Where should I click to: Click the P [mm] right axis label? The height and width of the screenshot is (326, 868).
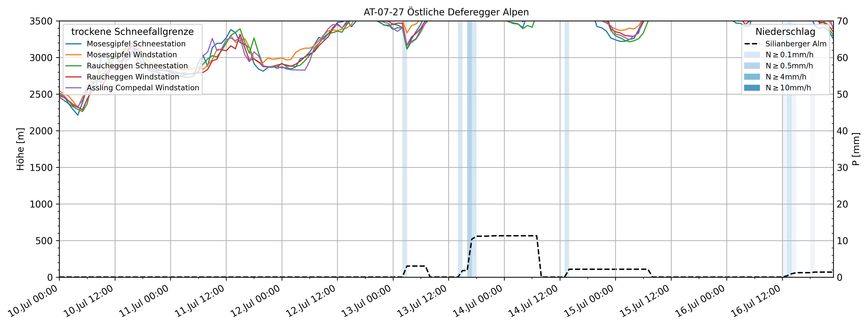[856, 149]
